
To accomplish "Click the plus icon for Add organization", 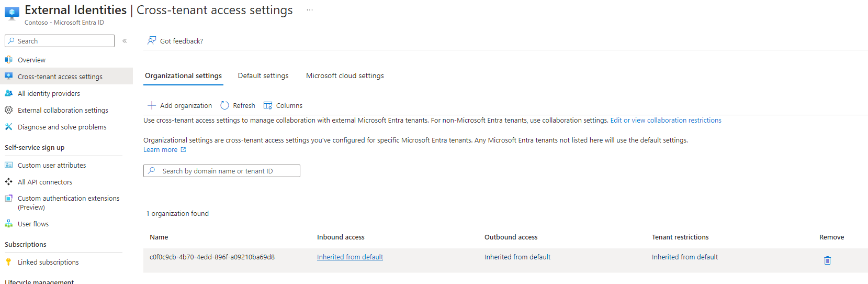I will [152, 105].
